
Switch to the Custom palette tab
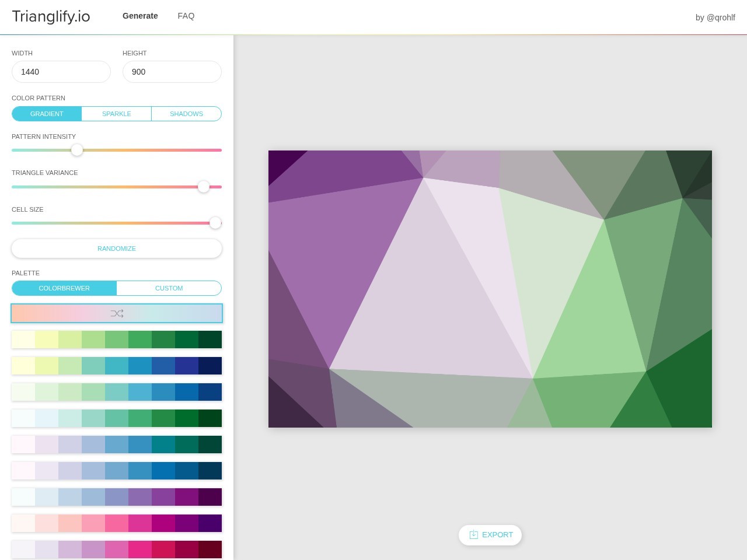click(169, 288)
